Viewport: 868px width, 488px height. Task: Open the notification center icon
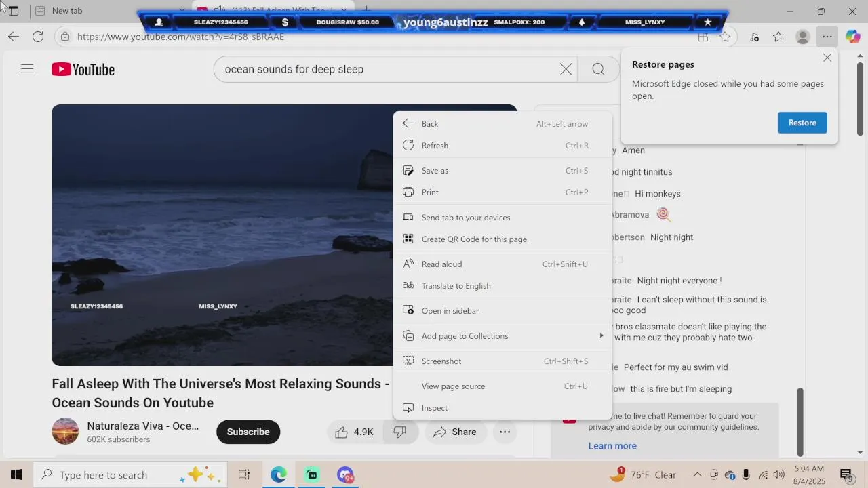pos(846,474)
